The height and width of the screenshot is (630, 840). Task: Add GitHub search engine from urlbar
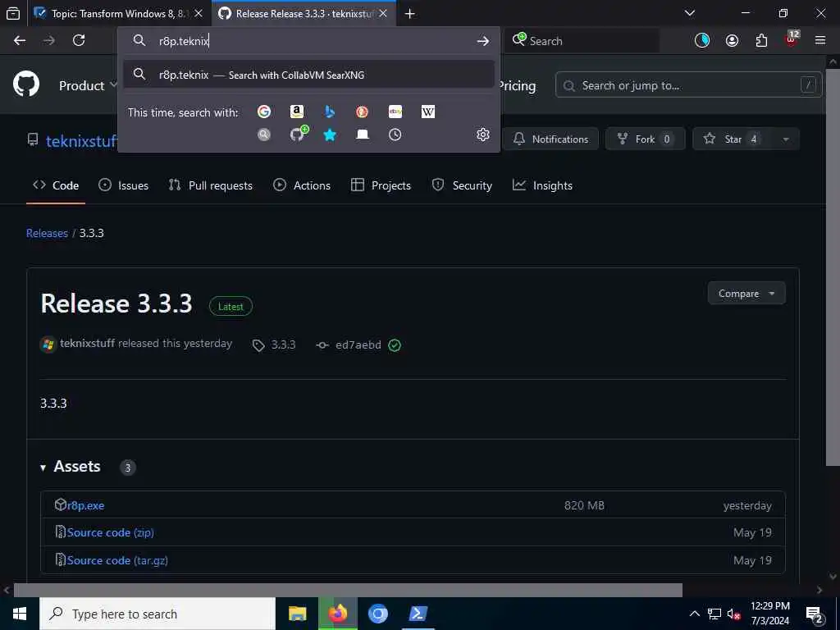pyautogui.click(x=299, y=134)
